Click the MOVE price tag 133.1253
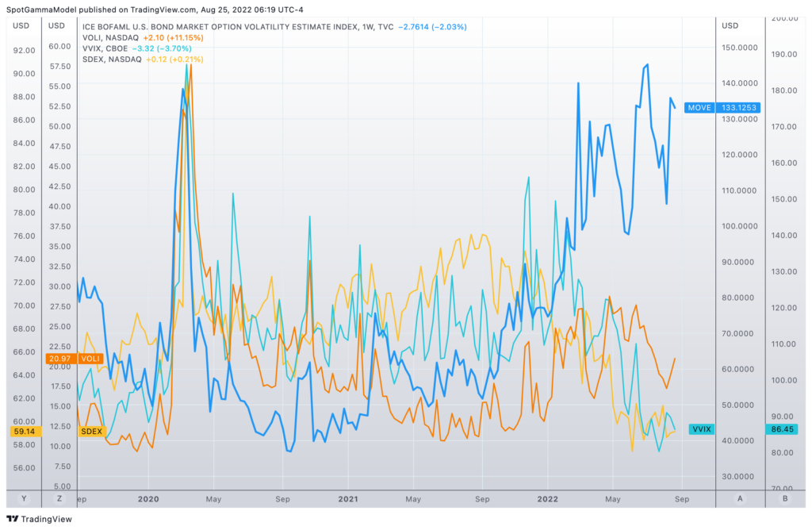 [739, 108]
